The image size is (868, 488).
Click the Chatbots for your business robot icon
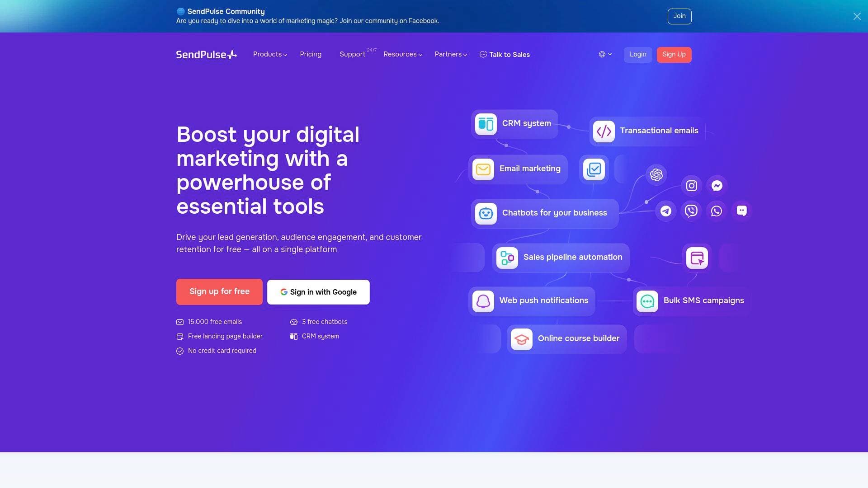(x=485, y=213)
